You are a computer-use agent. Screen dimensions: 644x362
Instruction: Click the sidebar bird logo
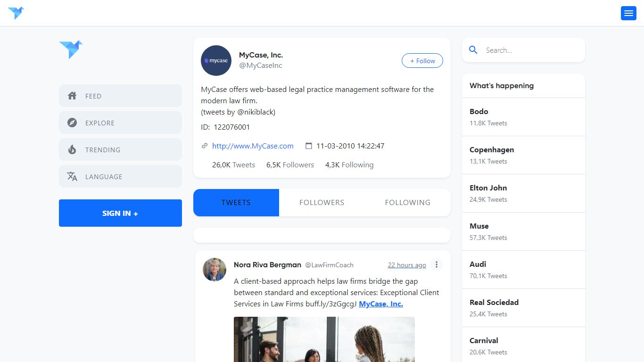[71, 49]
